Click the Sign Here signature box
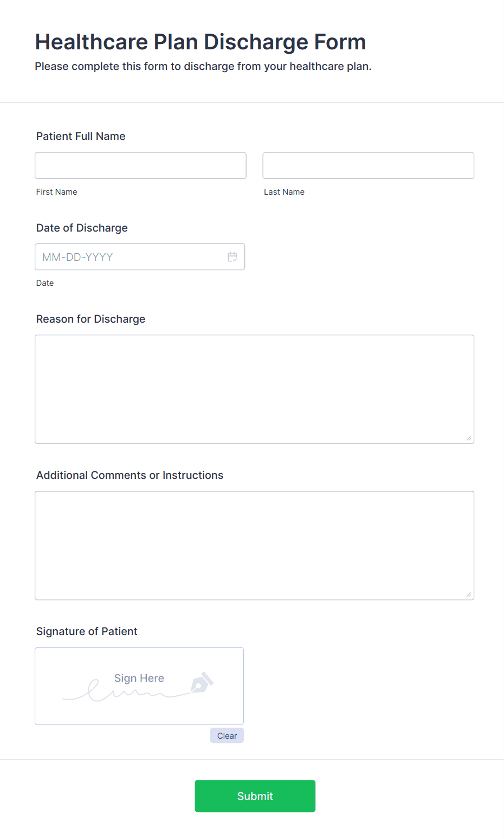The width and height of the screenshot is (504, 839). tap(139, 686)
